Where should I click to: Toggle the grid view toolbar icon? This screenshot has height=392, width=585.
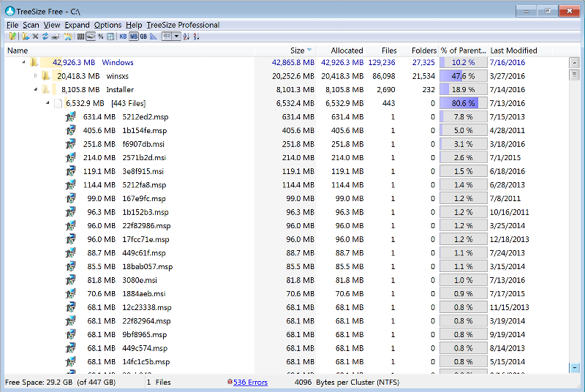click(x=110, y=36)
